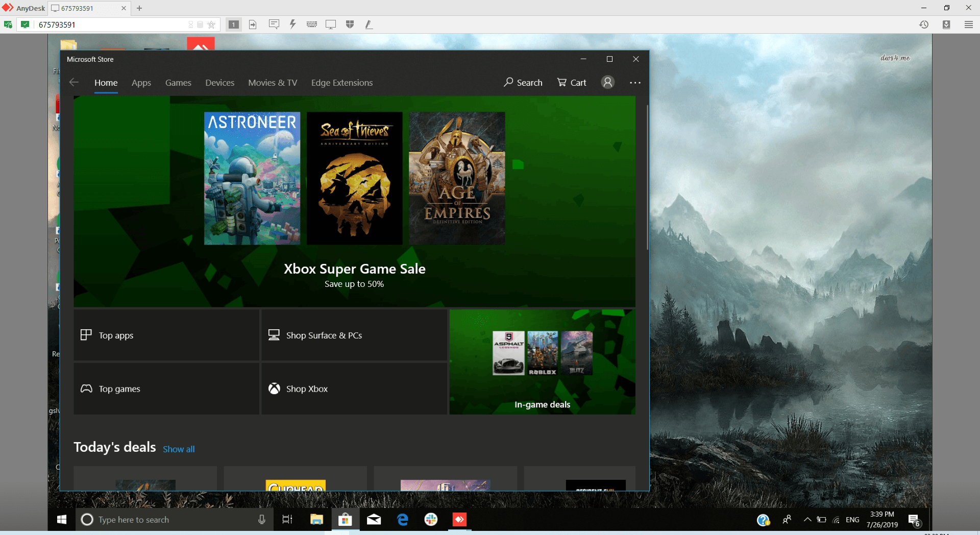
Task: Open the AnyDesk chat icon
Action: tap(274, 25)
